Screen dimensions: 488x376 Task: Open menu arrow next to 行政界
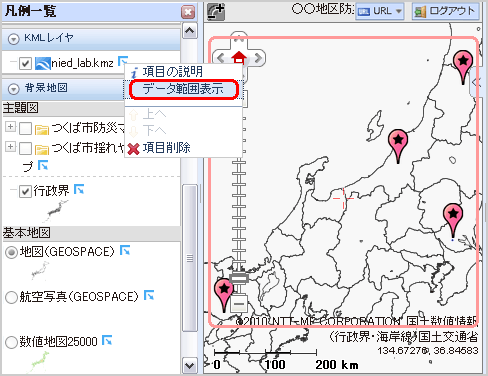click(79, 189)
